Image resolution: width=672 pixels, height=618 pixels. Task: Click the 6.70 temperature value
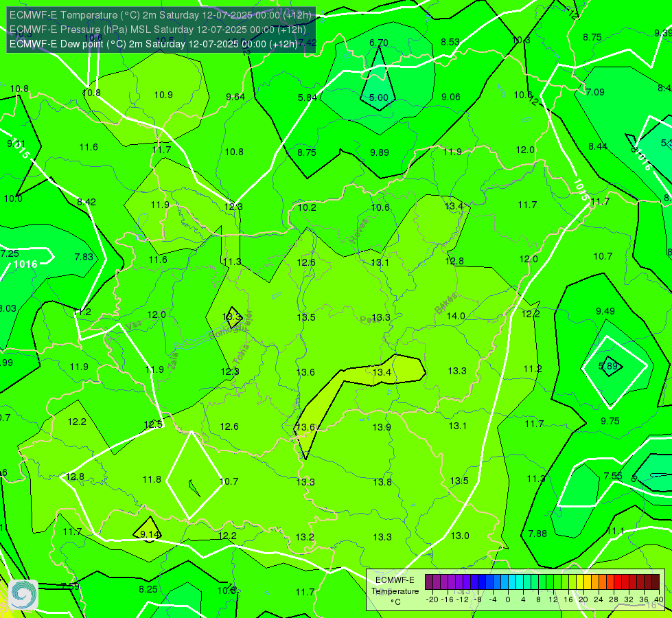pos(379,43)
